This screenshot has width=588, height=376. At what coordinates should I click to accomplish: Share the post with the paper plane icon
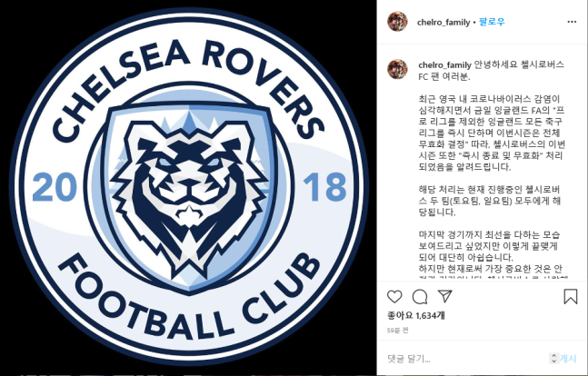[x=444, y=296]
